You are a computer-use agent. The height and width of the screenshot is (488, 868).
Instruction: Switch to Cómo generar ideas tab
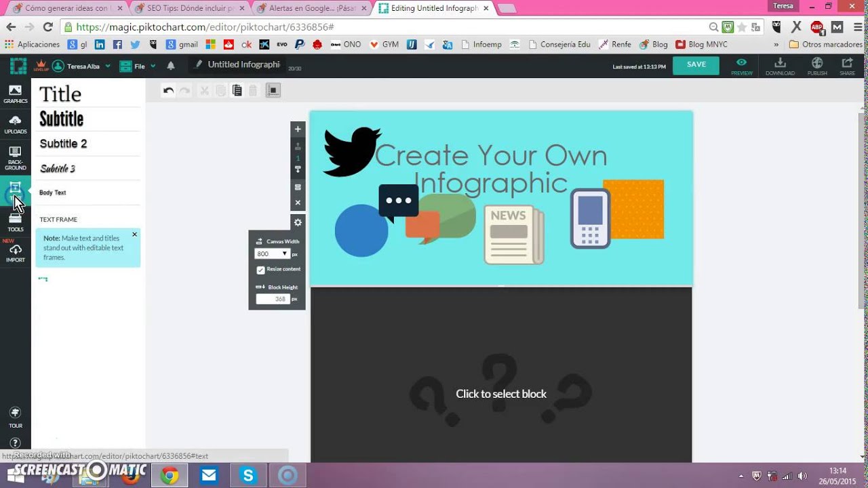[x=65, y=8]
